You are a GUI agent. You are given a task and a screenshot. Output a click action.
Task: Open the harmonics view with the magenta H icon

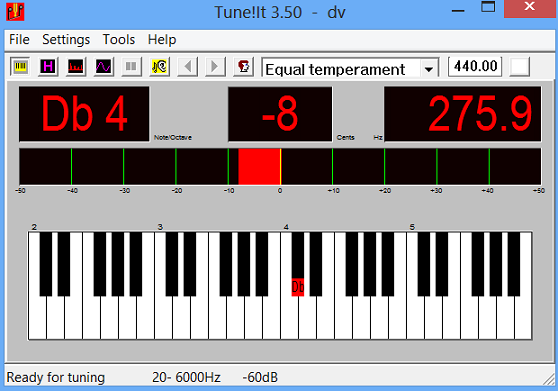(x=48, y=67)
